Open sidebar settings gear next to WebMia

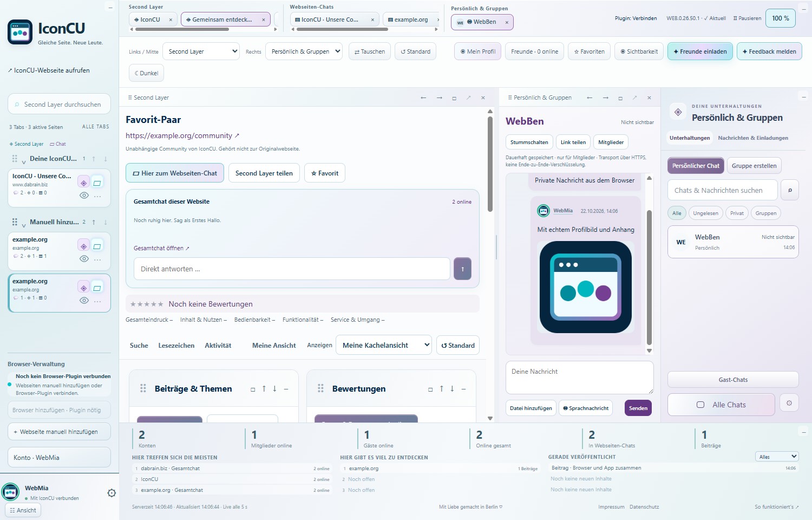click(112, 493)
